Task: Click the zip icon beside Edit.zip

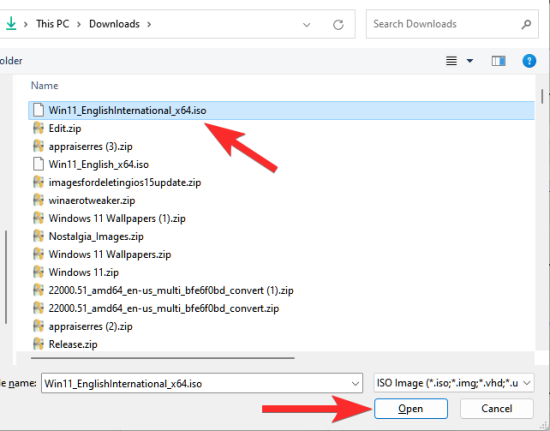Action: click(x=38, y=128)
